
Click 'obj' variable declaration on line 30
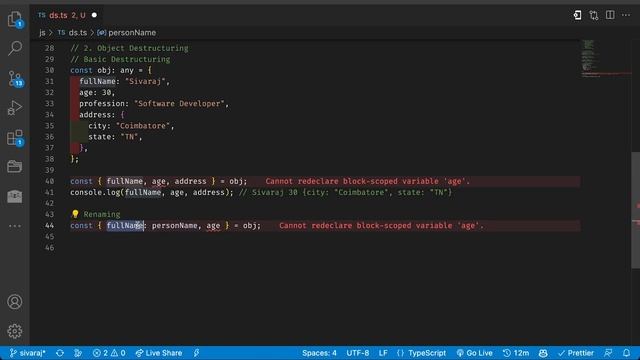pyautogui.click(x=104, y=70)
